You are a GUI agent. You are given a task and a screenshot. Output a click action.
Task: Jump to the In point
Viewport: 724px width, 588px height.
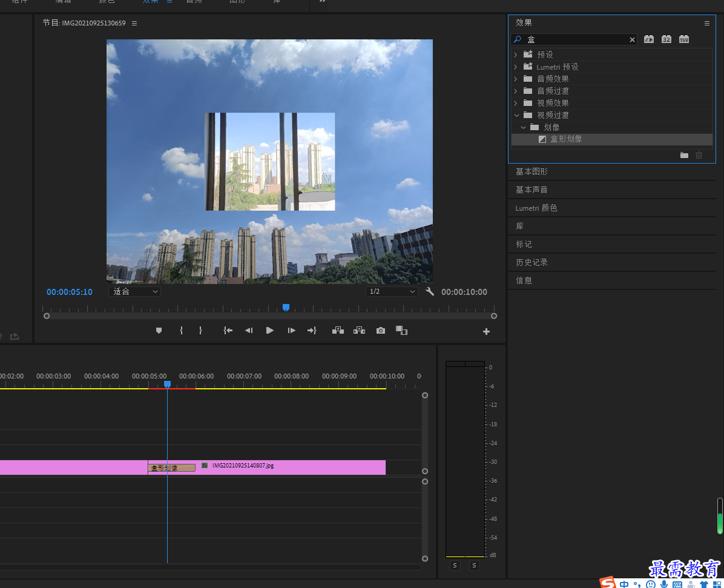click(228, 331)
